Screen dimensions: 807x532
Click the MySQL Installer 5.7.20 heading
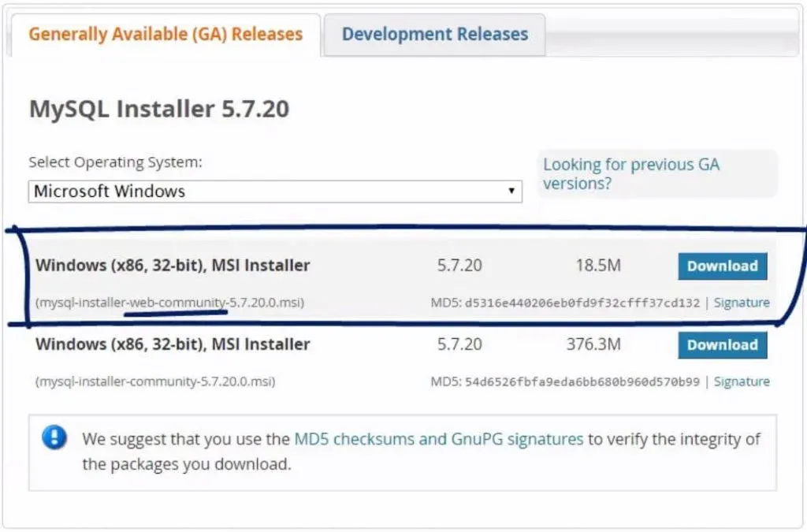tap(159, 109)
